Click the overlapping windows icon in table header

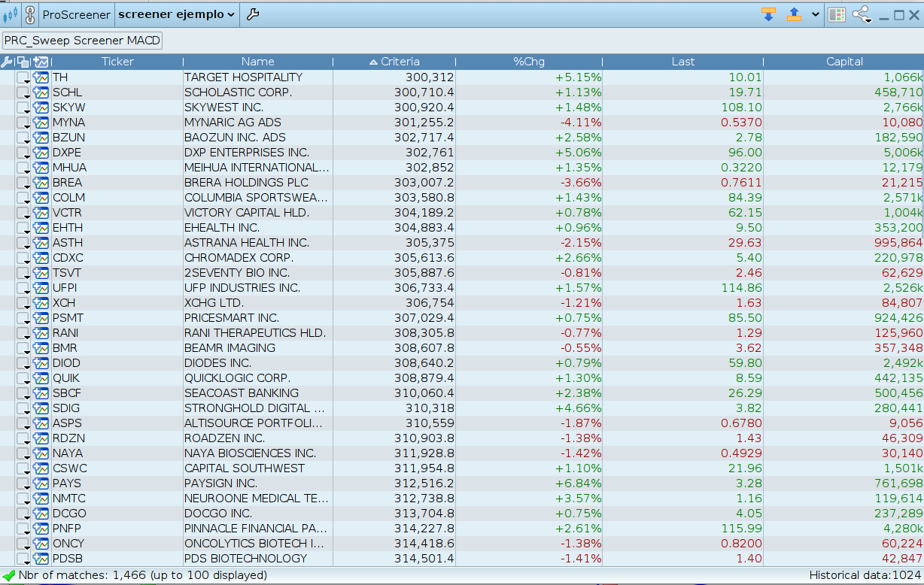pyautogui.click(x=23, y=62)
